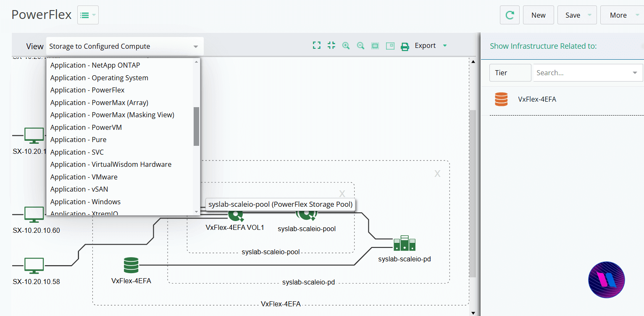This screenshot has height=316, width=644.
Task: Choose Application - PowerVM view
Action: pos(86,127)
